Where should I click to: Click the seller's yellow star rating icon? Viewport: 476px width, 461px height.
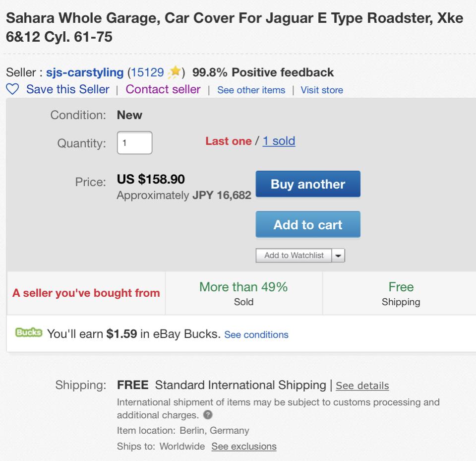click(x=174, y=72)
